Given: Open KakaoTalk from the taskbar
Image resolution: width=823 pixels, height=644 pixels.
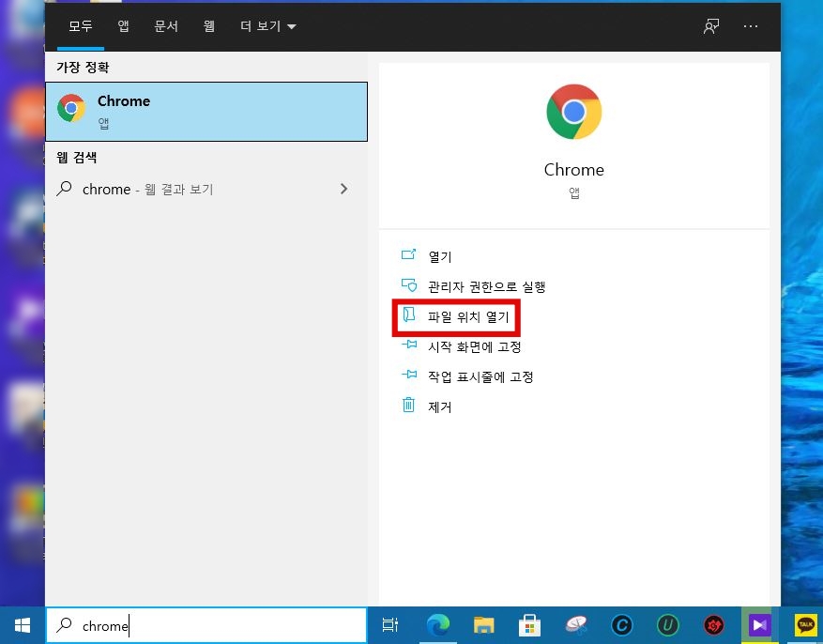Looking at the screenshot, I should pos(806,625).
